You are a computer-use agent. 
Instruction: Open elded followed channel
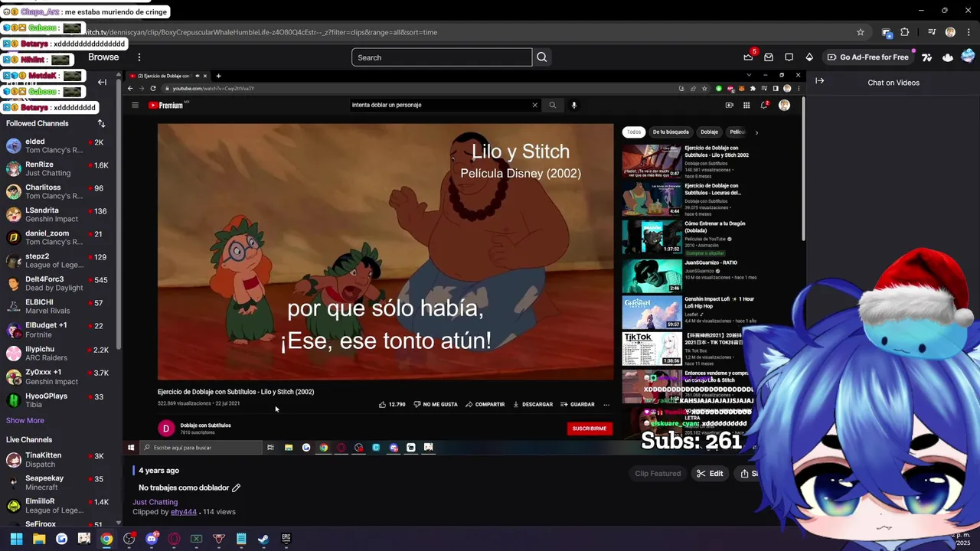[x=57, y=145]
